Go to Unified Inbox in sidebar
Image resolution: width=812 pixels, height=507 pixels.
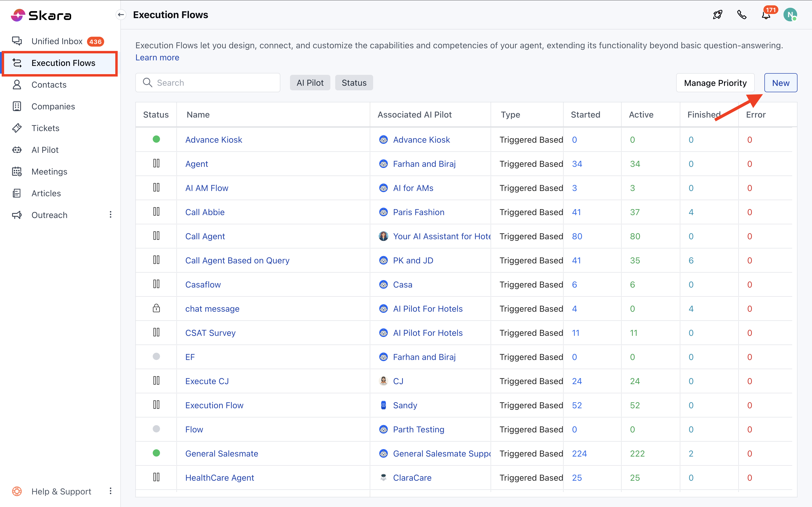coord(57,41)
